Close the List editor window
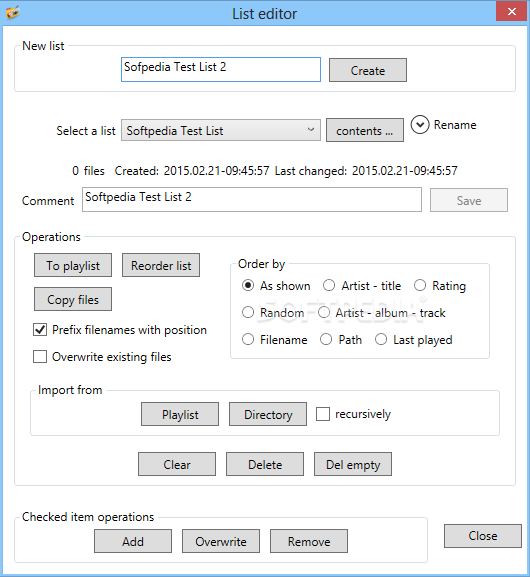The width and height of the screenshot is (530, 577). tap(512, 11)
